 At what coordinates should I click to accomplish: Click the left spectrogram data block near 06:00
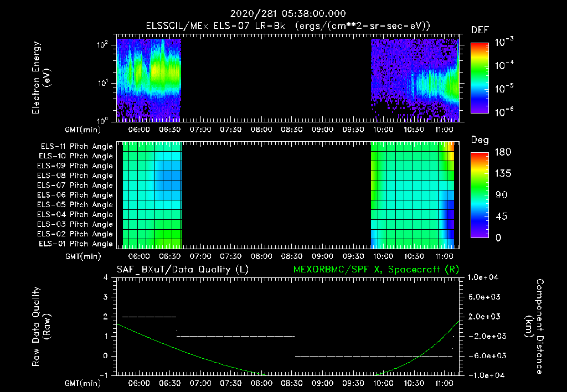click(x=148, y=80)
